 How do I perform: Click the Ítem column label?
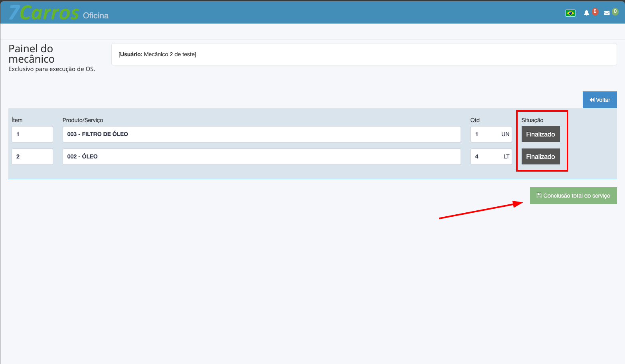click(17, 120)
